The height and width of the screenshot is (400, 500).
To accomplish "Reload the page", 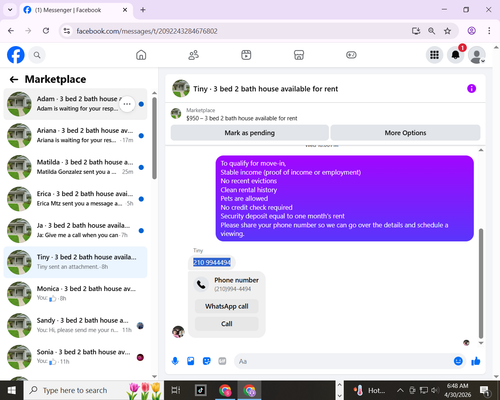I will click(x=46, y=31).
